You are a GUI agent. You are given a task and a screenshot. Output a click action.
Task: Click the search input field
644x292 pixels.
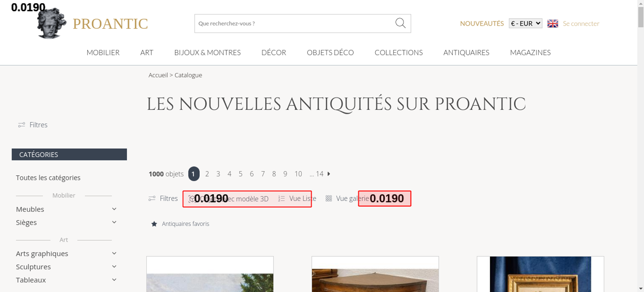pos(293,23)
